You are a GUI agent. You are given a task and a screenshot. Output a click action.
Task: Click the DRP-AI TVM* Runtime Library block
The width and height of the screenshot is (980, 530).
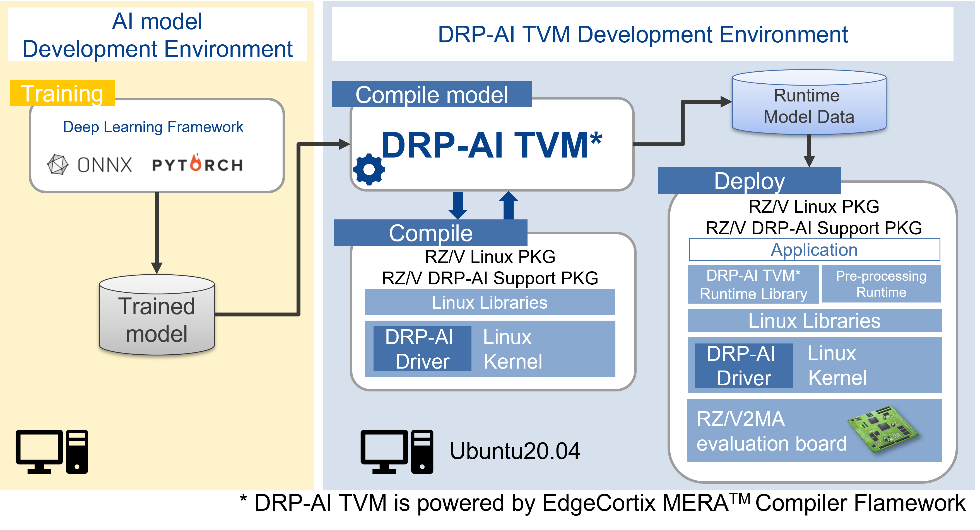pyautogui.click(x=753, y=284)
